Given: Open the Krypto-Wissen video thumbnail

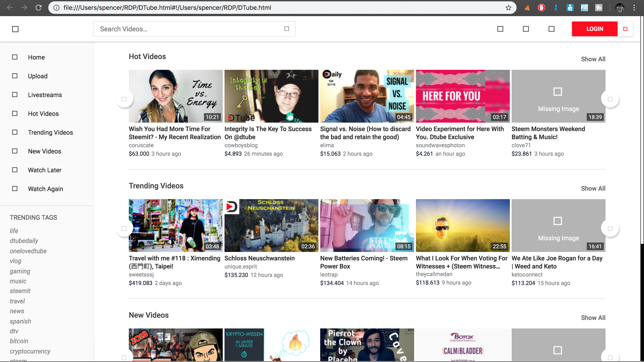Looking at the screenshot, I should coord(271,345).
